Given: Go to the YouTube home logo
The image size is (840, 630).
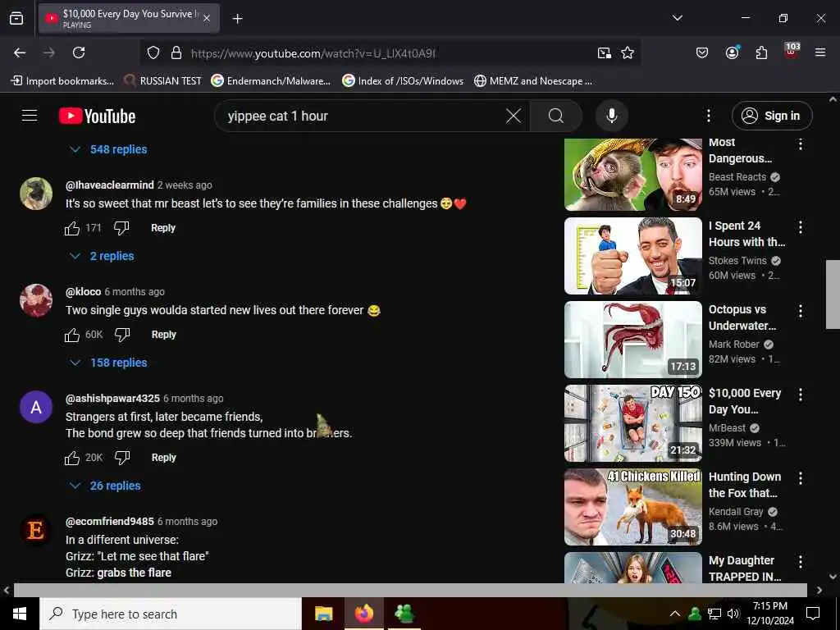Looking at the screenshot, I should tap(97, 116).
